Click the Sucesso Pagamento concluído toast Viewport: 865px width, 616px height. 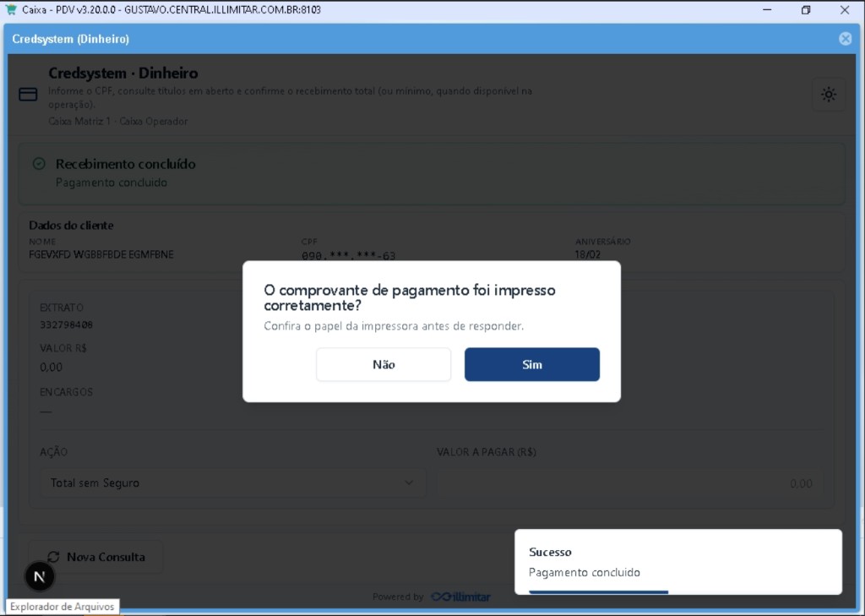click(678, 562)
